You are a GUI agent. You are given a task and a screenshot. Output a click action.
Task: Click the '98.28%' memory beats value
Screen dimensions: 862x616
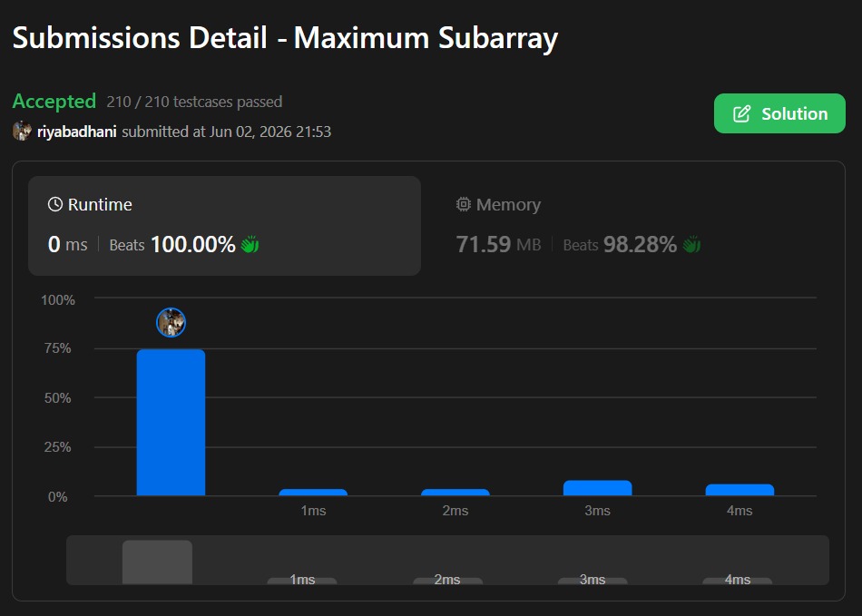(x=640, y=244)
